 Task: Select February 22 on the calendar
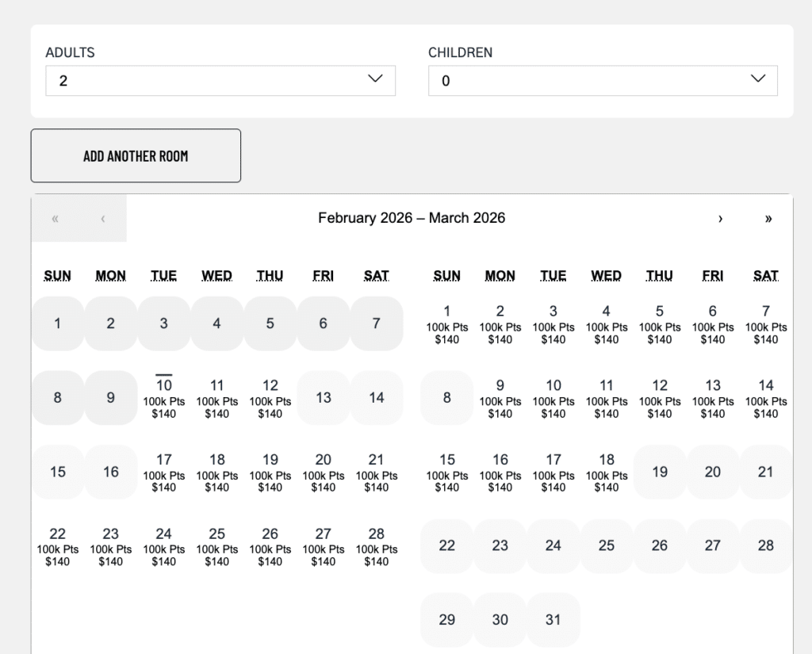57,546
